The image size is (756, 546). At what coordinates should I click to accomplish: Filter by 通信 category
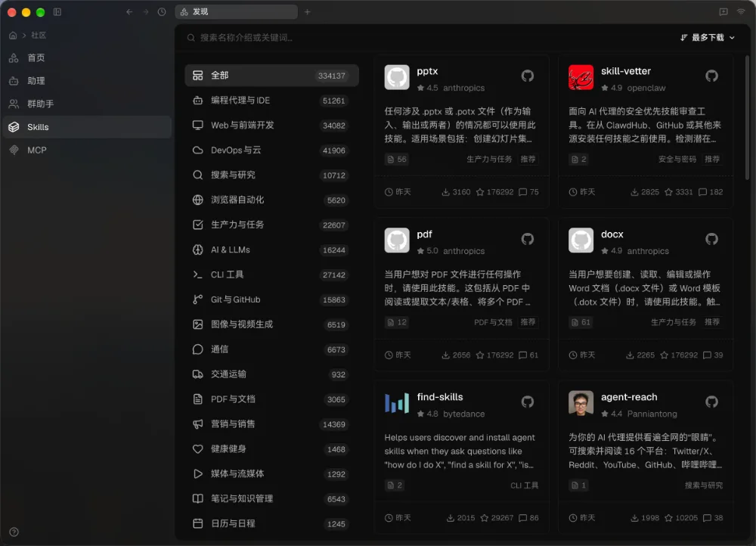point(271,349)
